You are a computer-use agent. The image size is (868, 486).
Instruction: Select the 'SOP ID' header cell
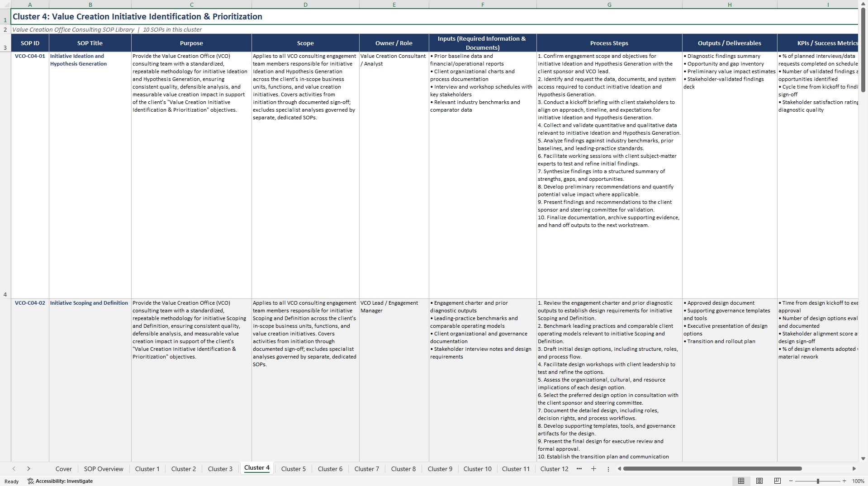point(30,43)
